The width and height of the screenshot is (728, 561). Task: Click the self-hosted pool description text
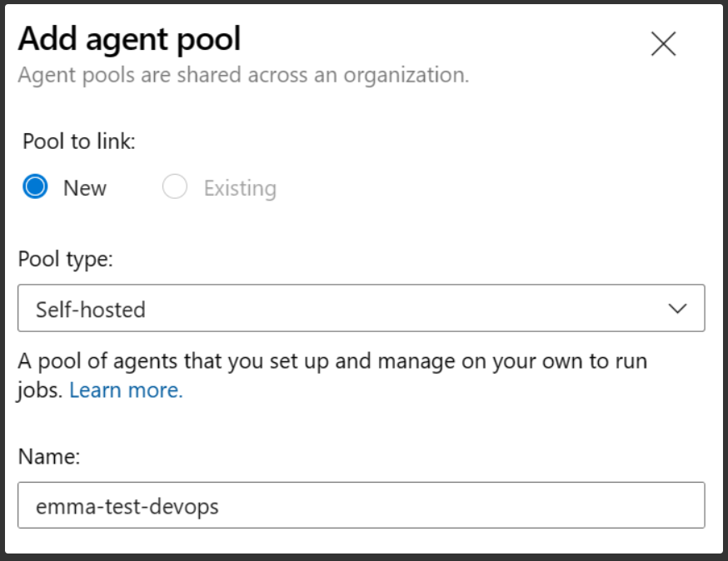click(332, 375)
